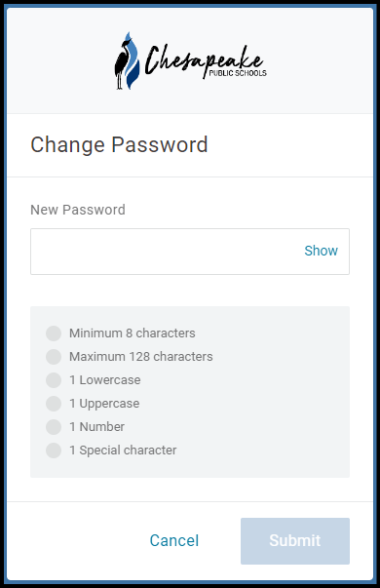Select the 1 Special character requirement text
Image resolution: width=380 pixels, height=588 pixels.
[x=123, y=450]
